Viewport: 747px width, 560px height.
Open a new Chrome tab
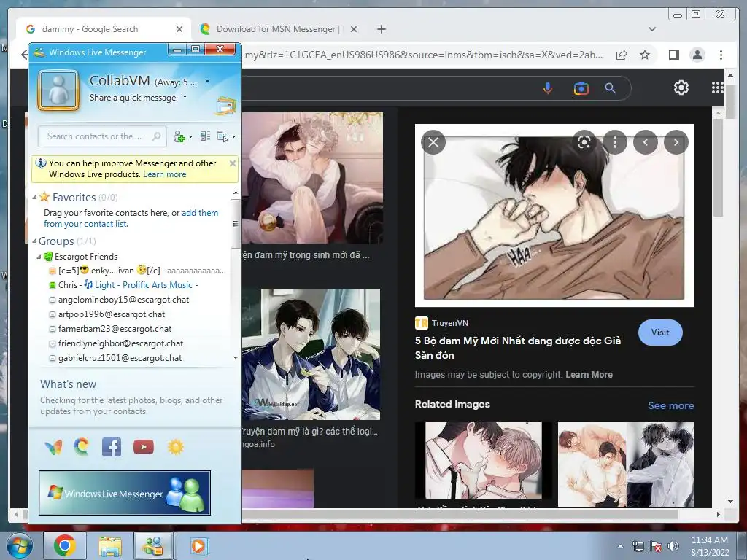(x=381, y=29)
